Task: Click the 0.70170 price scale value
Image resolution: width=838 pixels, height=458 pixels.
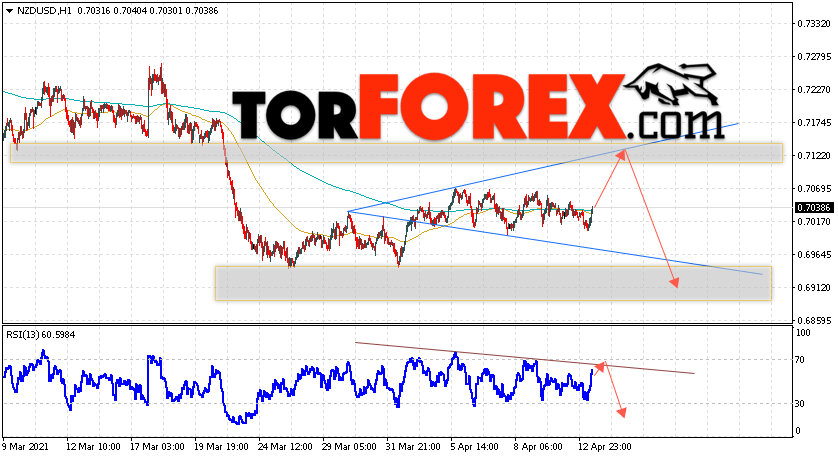Action: (814, 221)
